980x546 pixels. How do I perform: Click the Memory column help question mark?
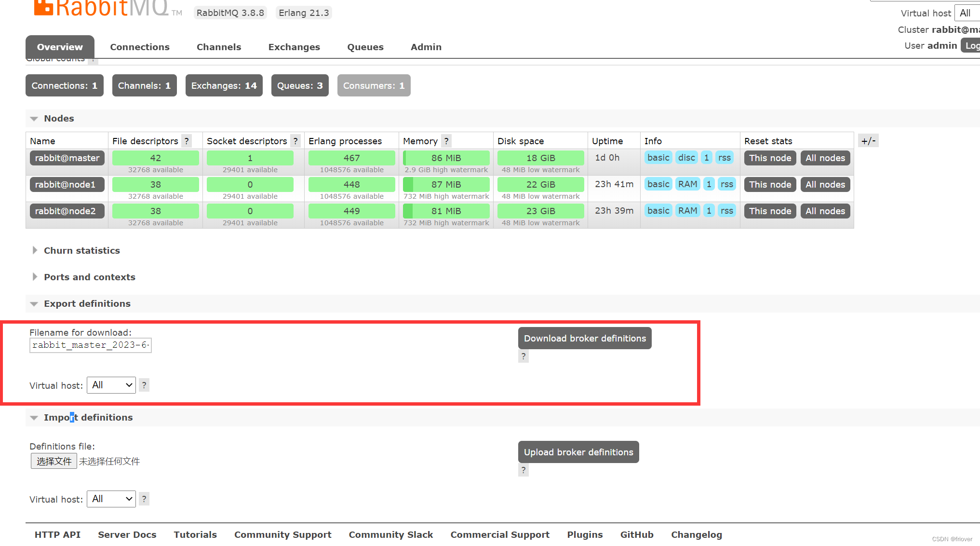[446, 141]
